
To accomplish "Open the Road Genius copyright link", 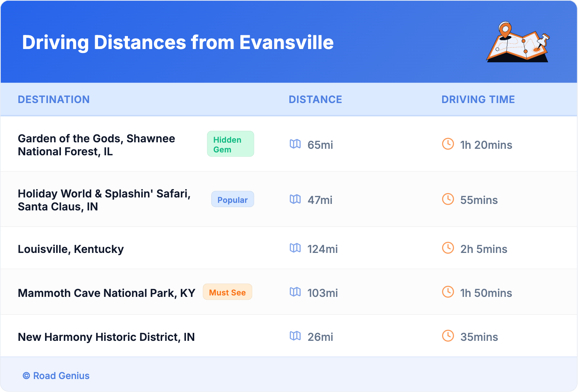I will (x=56, y=376).
